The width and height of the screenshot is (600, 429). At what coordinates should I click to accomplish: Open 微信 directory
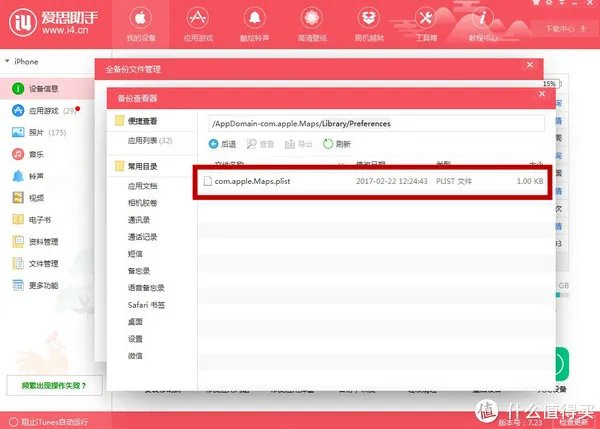[x=135, y=356]
